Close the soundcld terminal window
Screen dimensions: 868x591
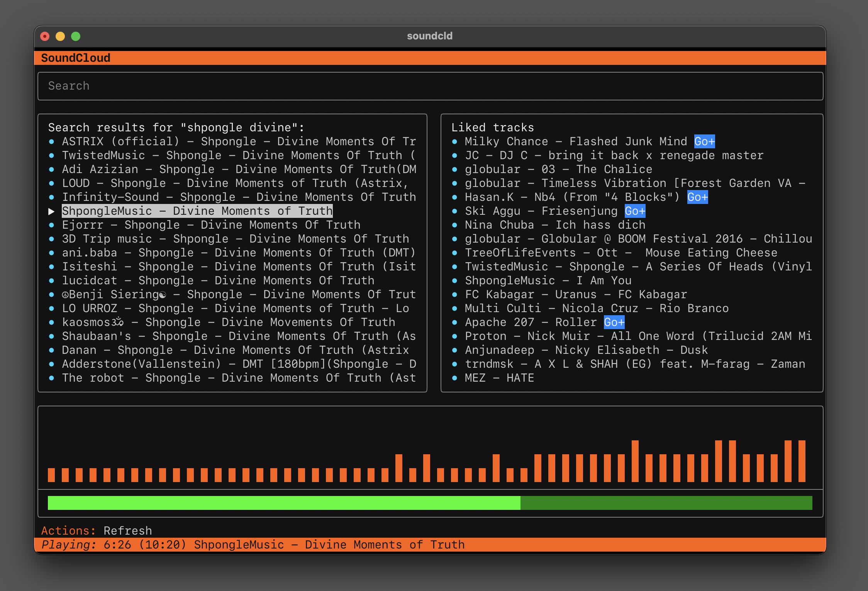pos(45,36)
